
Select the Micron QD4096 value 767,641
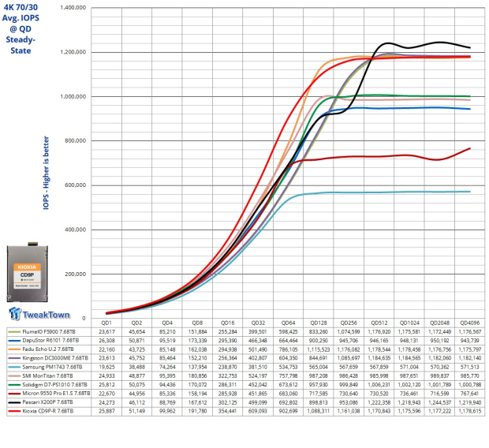(x=469, y=394)
